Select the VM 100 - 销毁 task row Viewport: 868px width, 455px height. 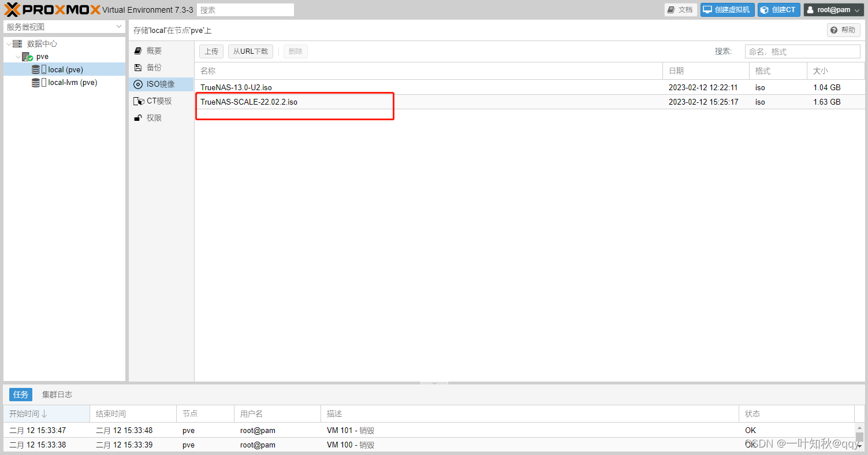click(429, 445)
